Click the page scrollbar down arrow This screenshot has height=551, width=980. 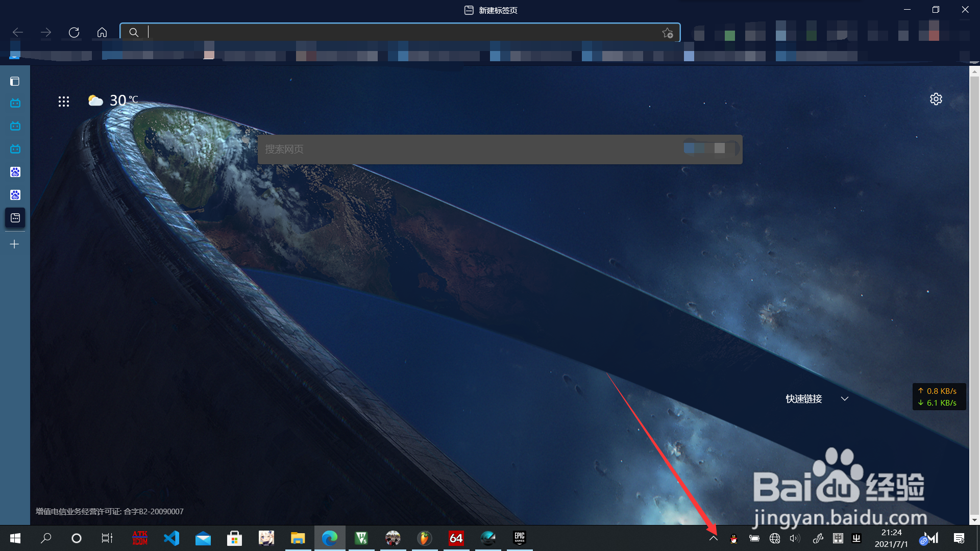(974, 520)
